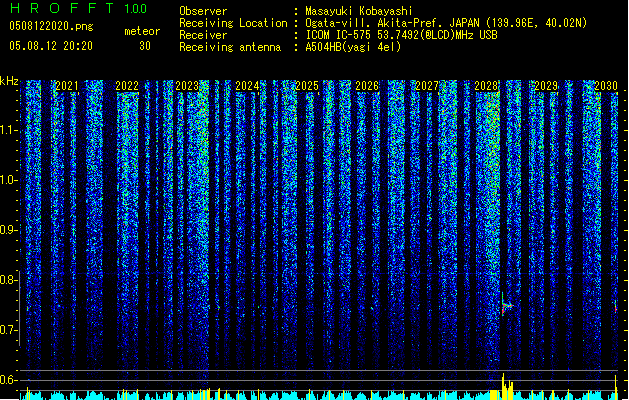Select the observer name Masayuki Kobayashi
The height and width of the screenshot is (400, 629).
(x=359, y=11)
